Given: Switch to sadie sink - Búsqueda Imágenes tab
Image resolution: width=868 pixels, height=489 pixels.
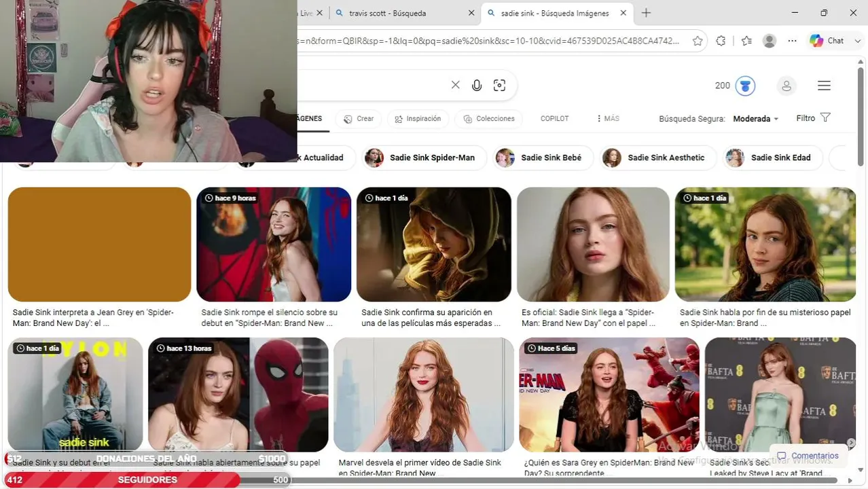Looking at the screenshot, I should (557, 13).
